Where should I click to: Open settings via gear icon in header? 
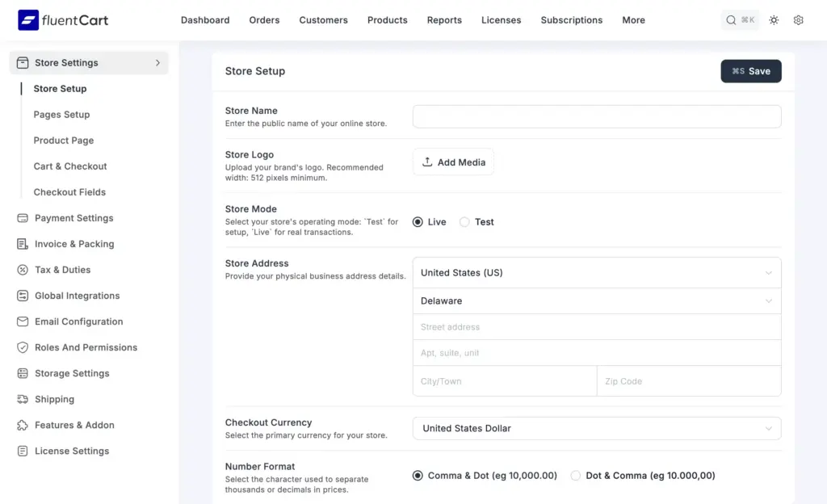click(798, 20)
